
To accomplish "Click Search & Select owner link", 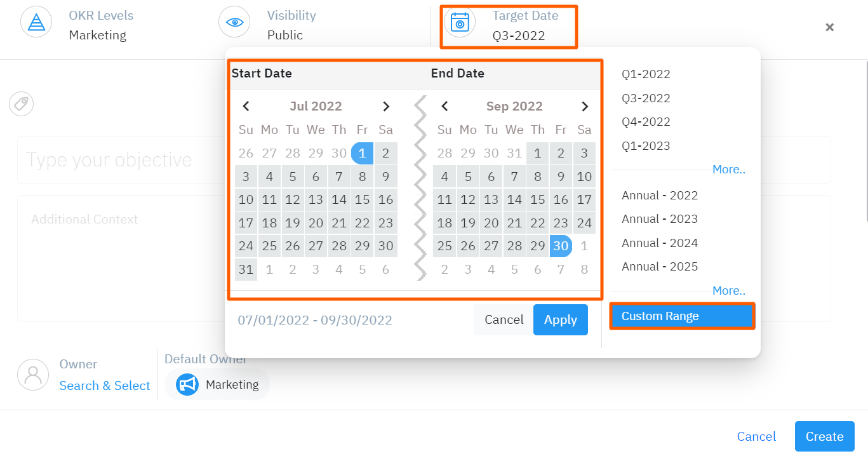I will point(105,386).
